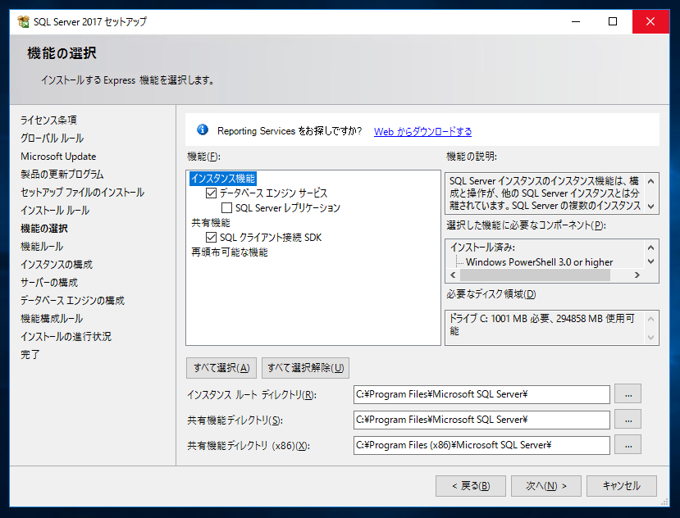Click up arrow of 機能の説明 scrollbar
Image resolution: width=680 pixels, height=518 pixels.
651,181
